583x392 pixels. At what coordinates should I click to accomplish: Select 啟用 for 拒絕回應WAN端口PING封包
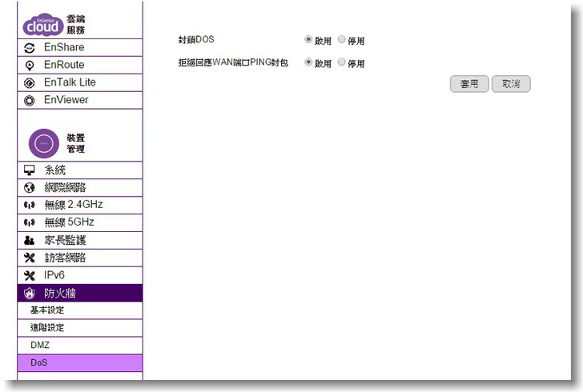pos(308,62)
